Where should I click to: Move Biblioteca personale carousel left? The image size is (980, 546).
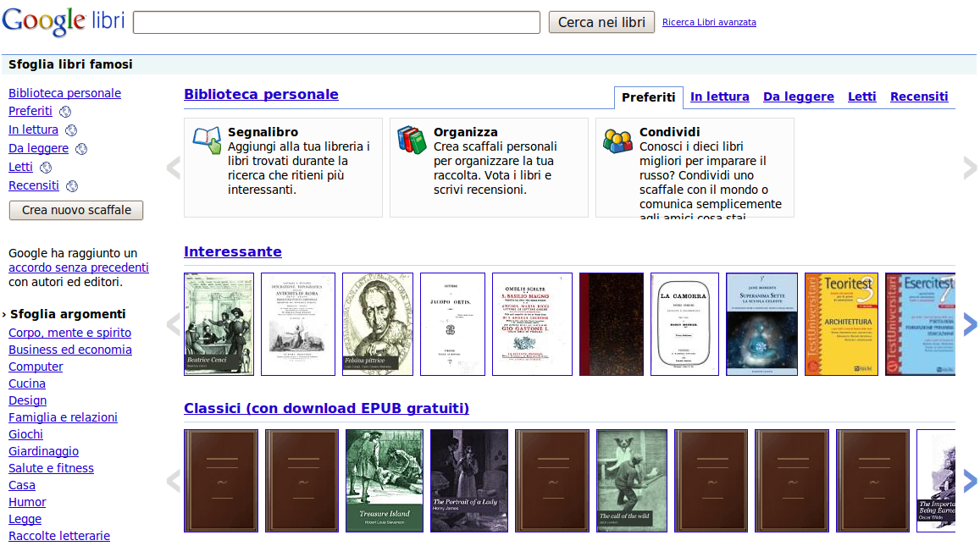pyautogui.click(x=174, y=168)
